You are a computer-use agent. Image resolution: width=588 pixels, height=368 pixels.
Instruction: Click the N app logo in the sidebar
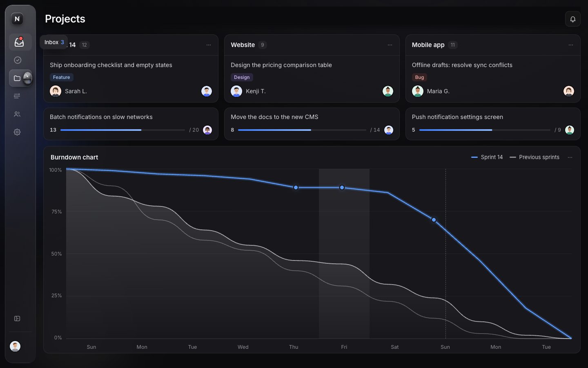tap(17, 19)
